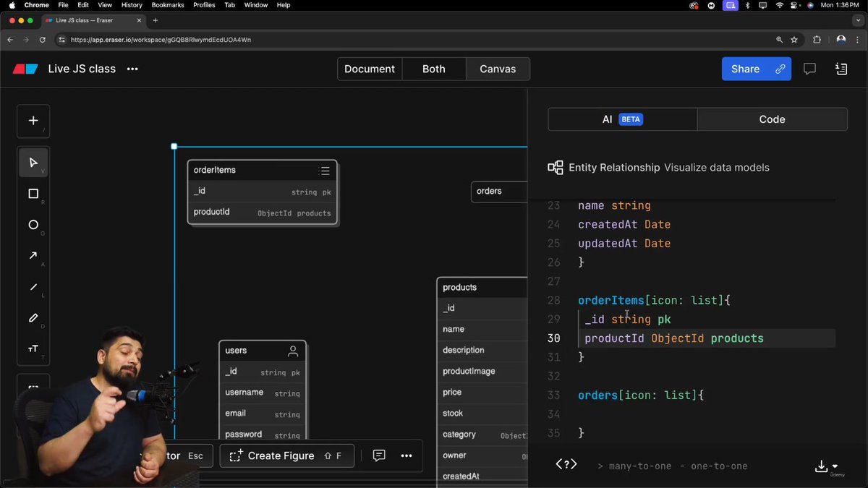868x488 pixels.
Task: Switch to Document view
Action: tap(370, 69)
